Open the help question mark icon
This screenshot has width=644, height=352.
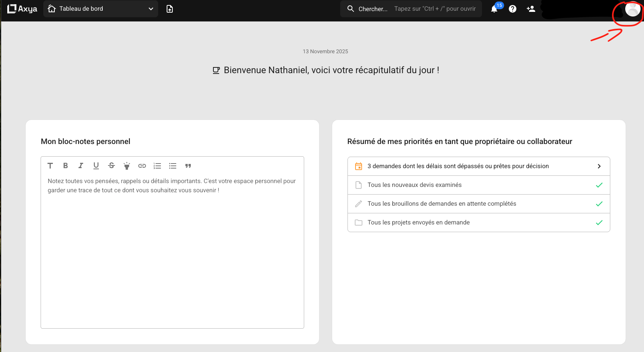pos(513,9)
